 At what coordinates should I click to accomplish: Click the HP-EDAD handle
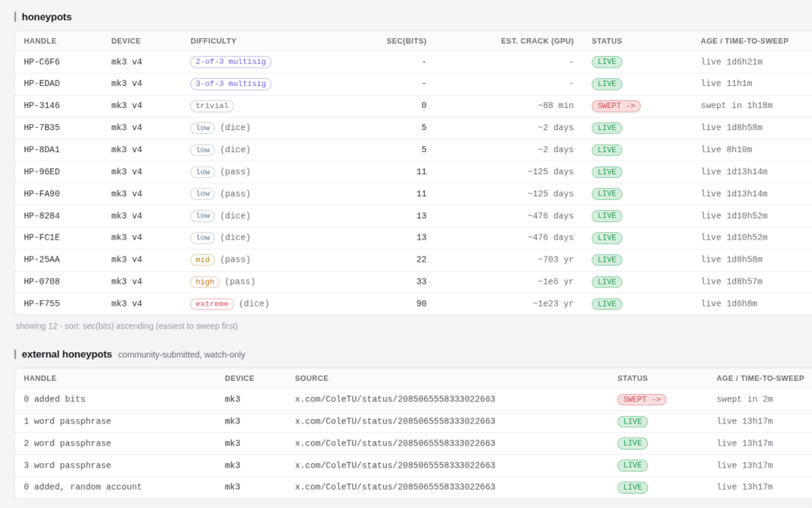41,84
